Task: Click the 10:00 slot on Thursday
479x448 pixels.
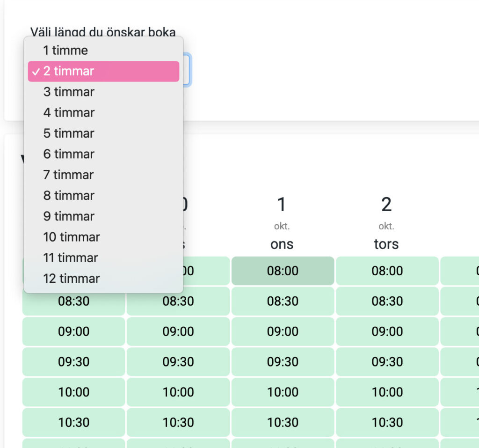Action: pyautogui.click(x=387, y=392)
